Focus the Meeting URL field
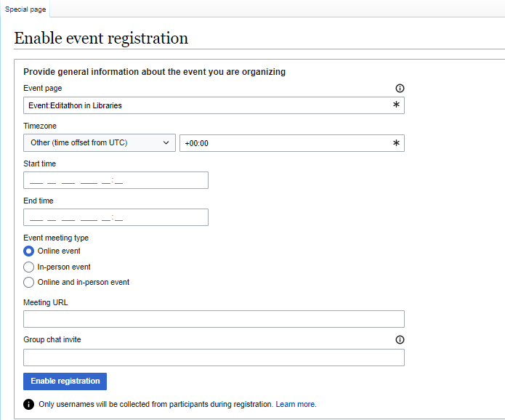Screen dimensions: 505x420 [214, 319]
